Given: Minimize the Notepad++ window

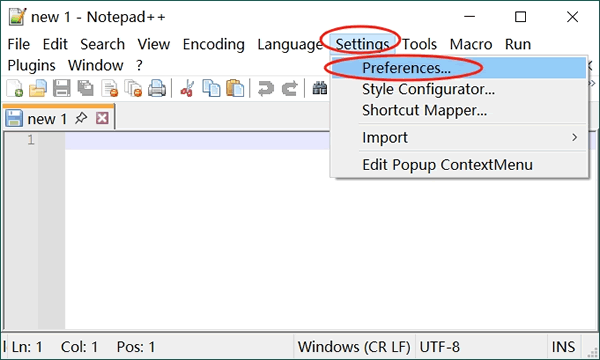Looking at the screenshot, I should coord(470,16).
